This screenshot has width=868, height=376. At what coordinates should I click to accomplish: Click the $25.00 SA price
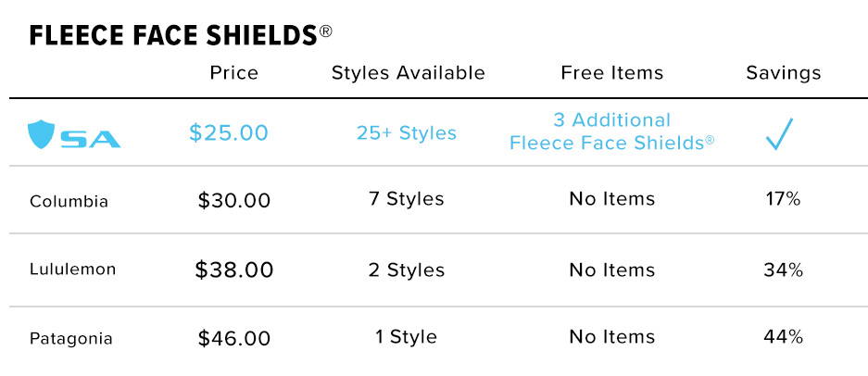(229, 133)
